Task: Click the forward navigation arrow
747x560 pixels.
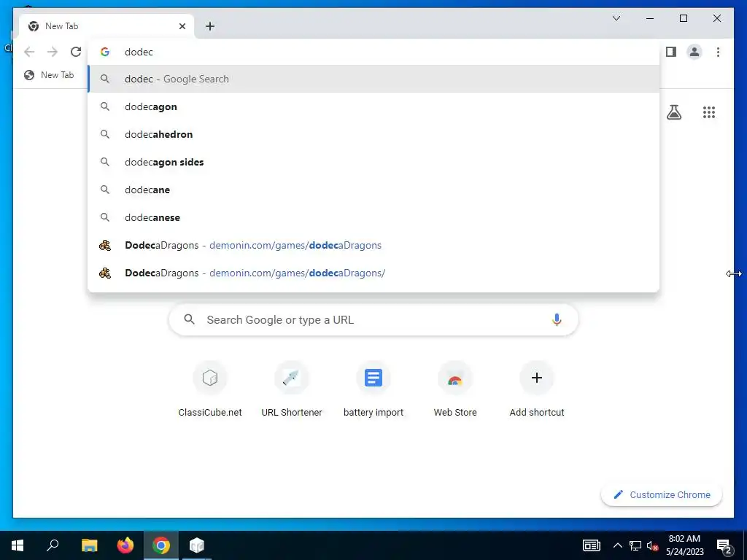Action: point(53,52)
